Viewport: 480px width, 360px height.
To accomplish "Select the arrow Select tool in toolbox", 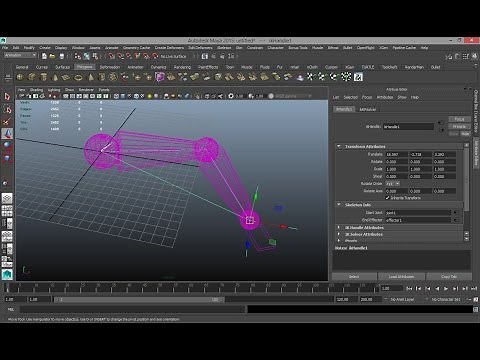I will pos(7,97).
